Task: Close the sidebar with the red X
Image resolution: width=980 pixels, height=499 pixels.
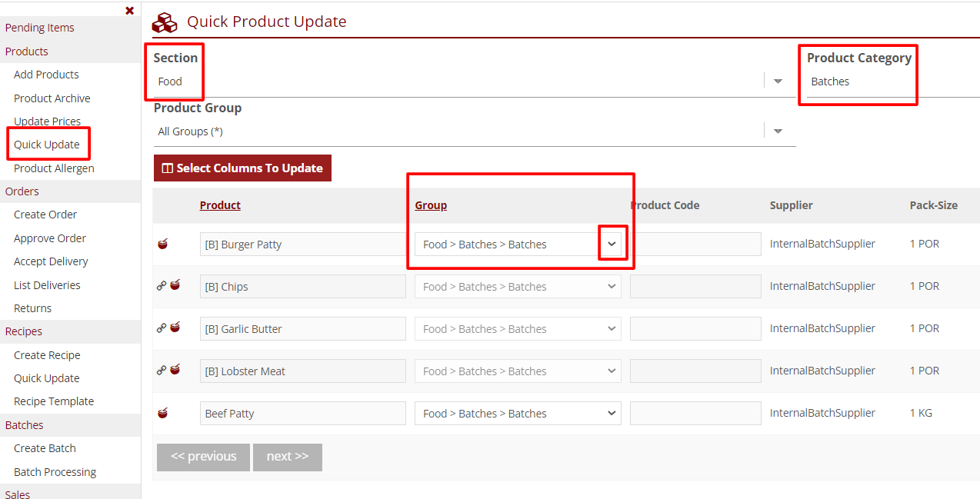Action: (x=129, y=11)
